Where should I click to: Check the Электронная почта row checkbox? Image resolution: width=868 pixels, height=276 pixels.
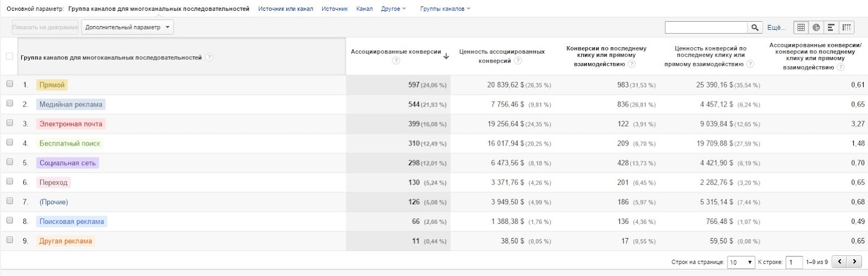tap(10, 123)
